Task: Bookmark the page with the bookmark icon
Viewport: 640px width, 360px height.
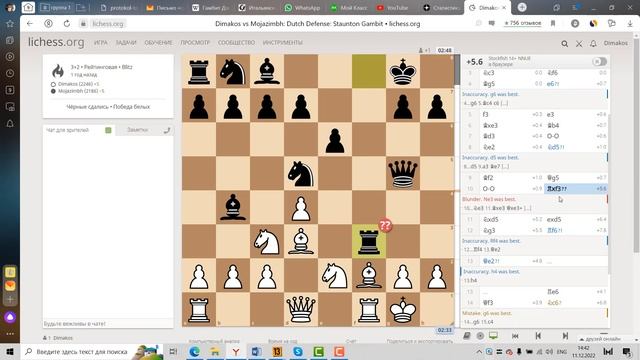Action: (553, 24)
